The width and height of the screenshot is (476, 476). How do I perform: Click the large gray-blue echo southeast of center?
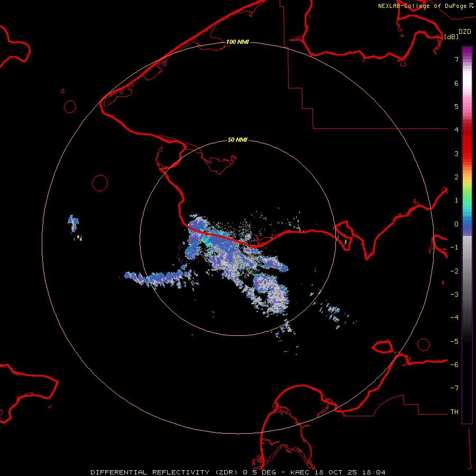click(271, 293)
